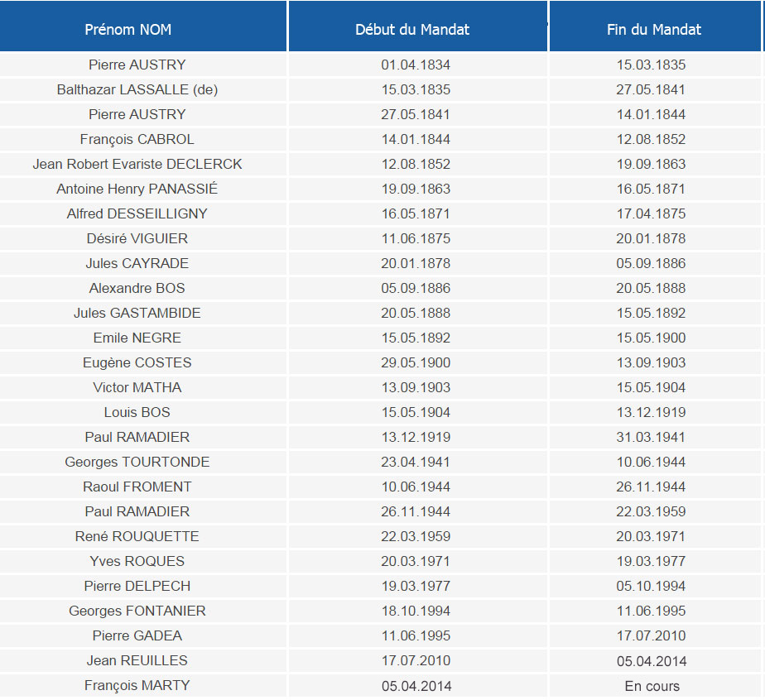Image resolution: width=765 pixels, height=700 pixels.
Task: Click the Jules CAYRADE row name
Action: [x=137, y=263]
